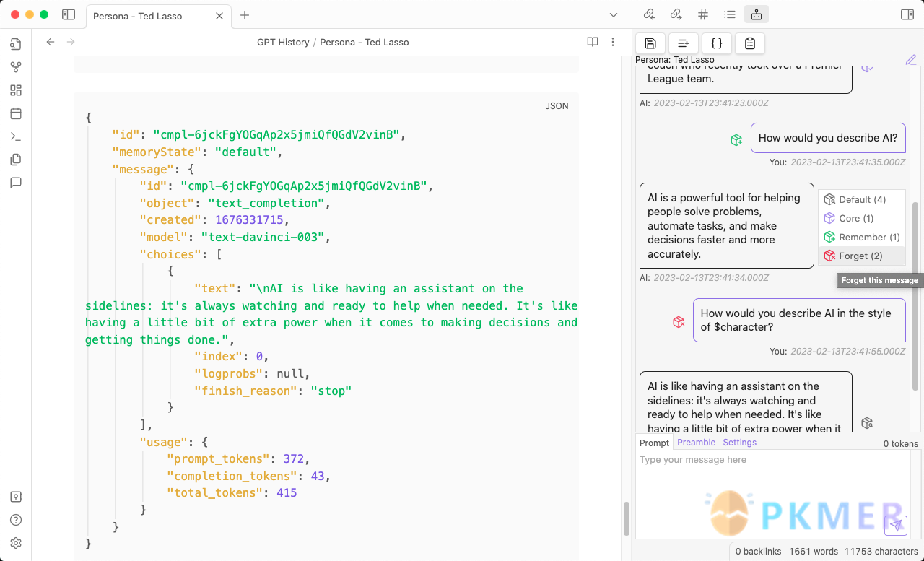Save the conversation with the floppy disk icon

coord(650,43)
